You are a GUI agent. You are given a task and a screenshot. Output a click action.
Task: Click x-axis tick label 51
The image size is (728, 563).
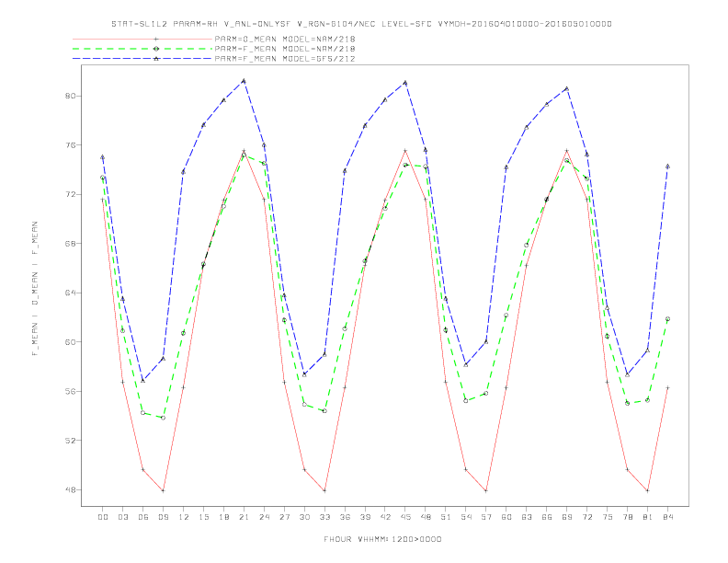click(x=446, y=517)
